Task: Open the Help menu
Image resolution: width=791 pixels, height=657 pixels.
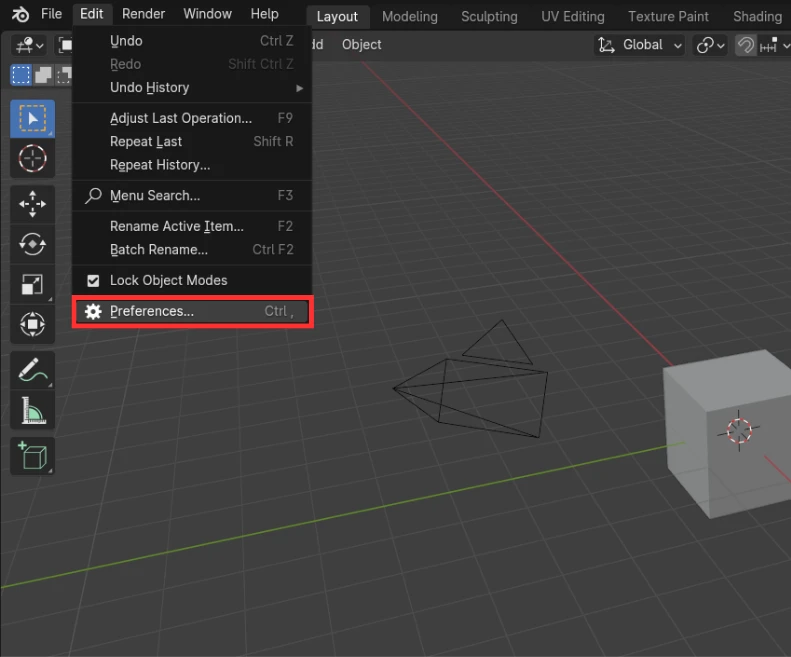Action: (264, 14)
